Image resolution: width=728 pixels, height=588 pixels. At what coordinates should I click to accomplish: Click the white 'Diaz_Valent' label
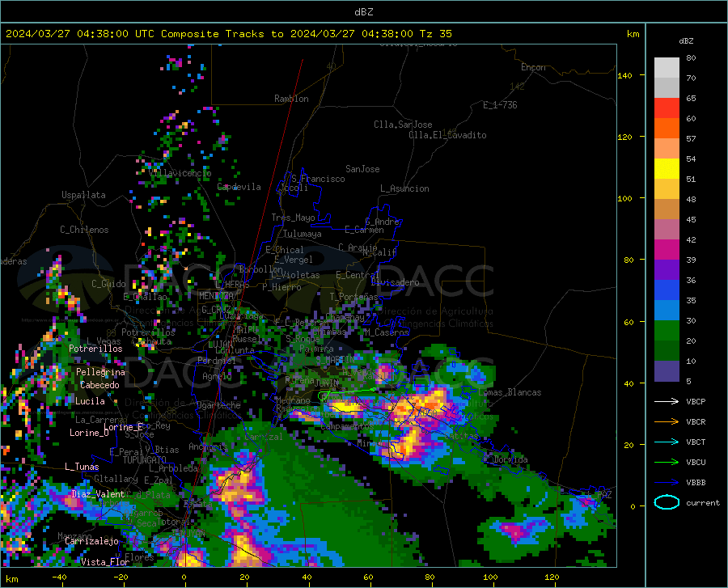point(98,494)
